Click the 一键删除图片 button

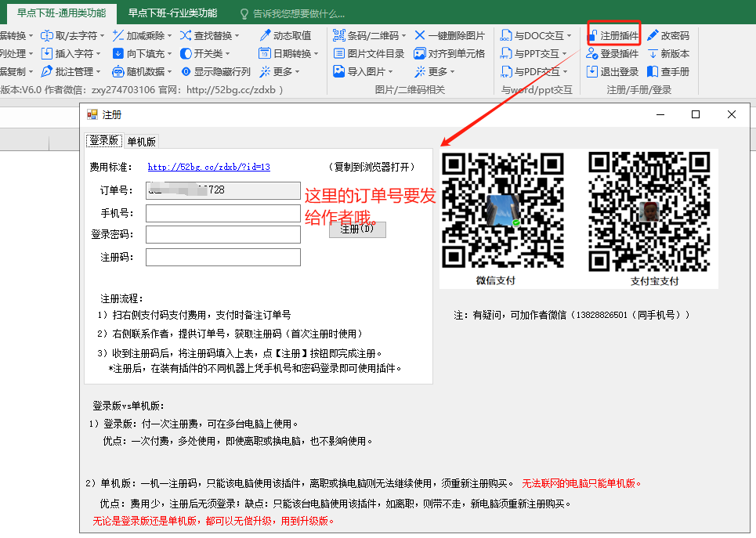point(450,36)
